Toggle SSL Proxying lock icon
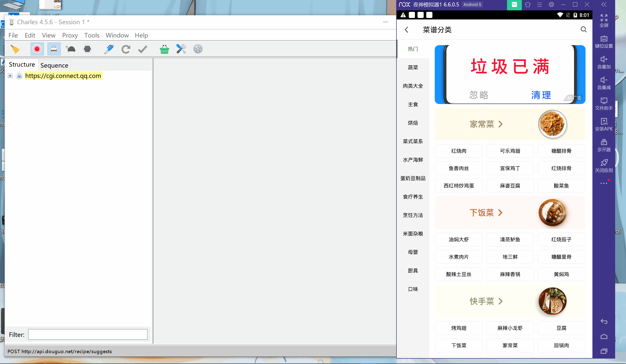The height and width of the screenshot is (364, 626). point(54,49)
